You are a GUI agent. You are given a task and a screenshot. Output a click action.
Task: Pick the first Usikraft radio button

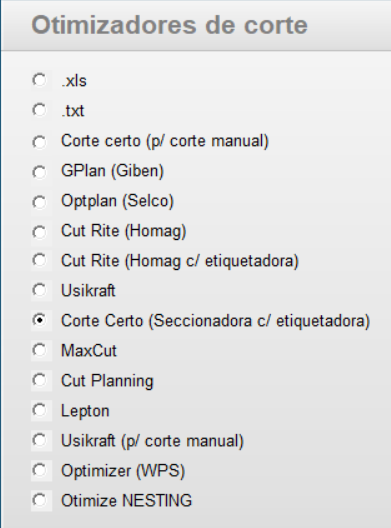tap(39, 290)
